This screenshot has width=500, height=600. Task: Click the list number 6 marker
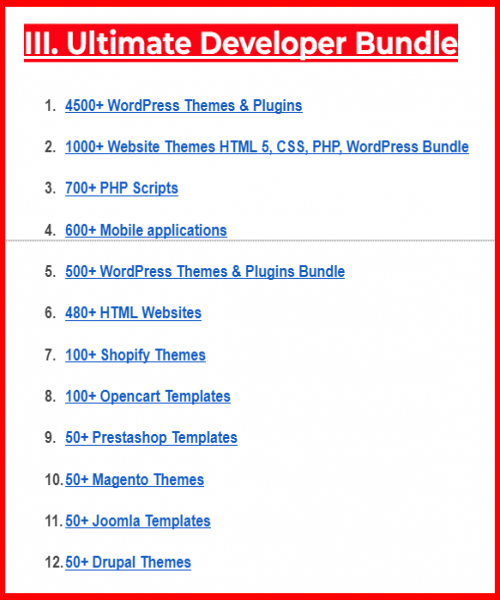pyautogui.click(x=50, y=313)
